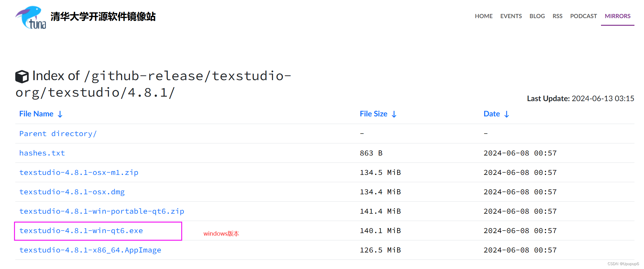
Task: Open the HOME nav item
Action: tap(483, 16)
